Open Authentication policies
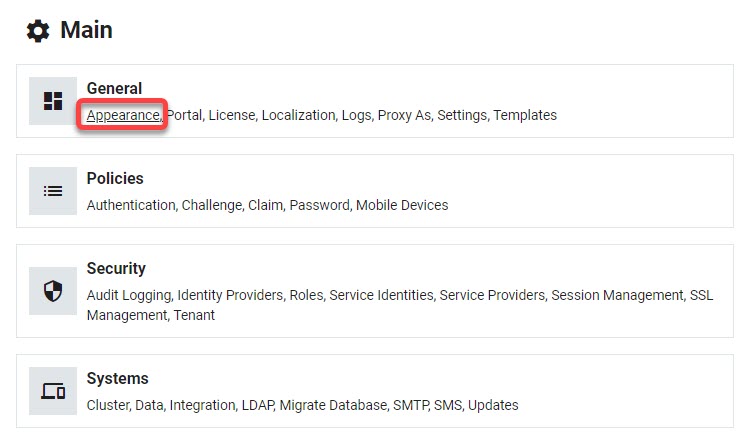 point(131,205)
